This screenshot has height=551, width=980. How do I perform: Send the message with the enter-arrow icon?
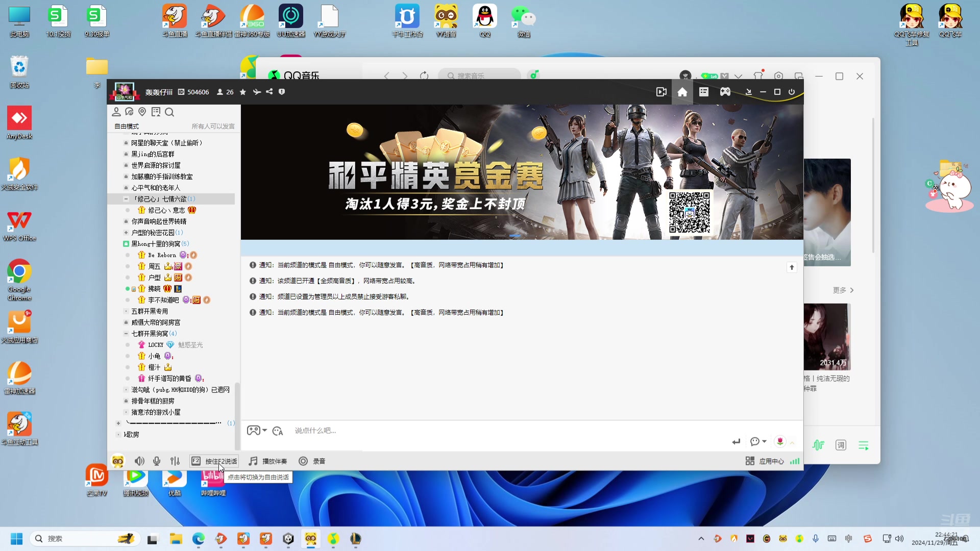tap(736, 442)
